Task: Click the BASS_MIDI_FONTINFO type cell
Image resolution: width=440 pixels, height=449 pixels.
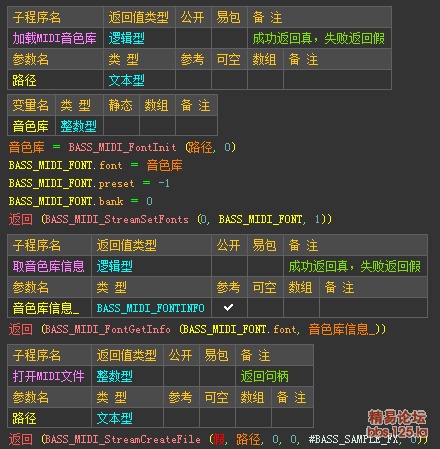Action: (x=151, y=308)
